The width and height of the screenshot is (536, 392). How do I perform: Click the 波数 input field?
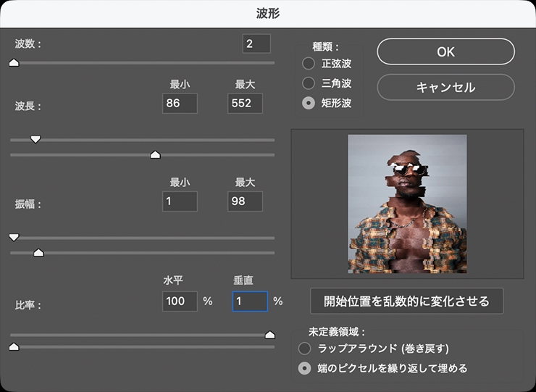(256, 43)
